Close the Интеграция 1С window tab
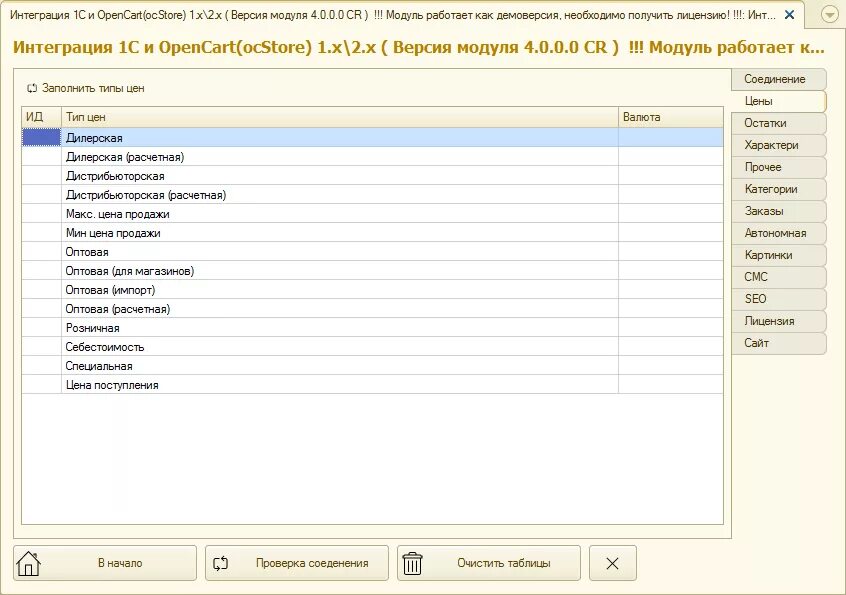 [789, 15]
